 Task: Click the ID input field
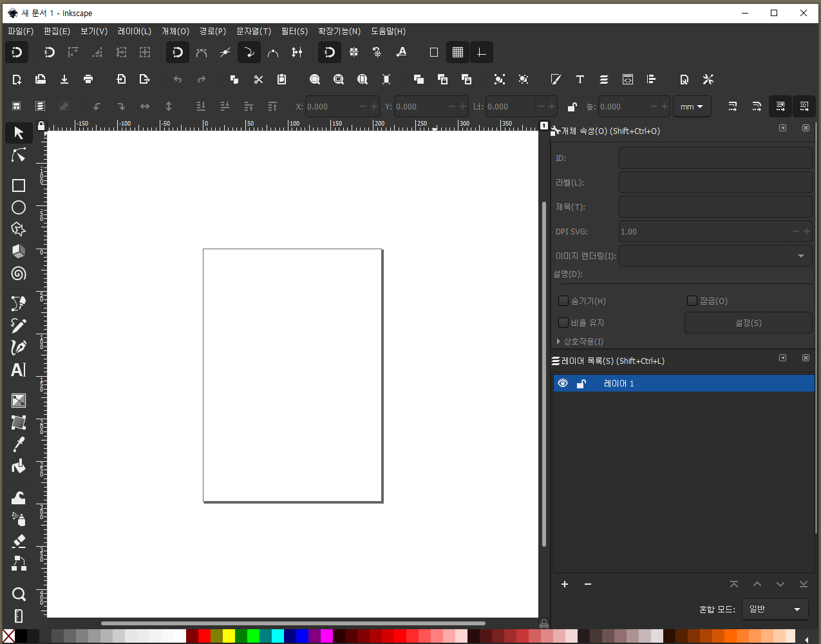[x=715, y=158]
